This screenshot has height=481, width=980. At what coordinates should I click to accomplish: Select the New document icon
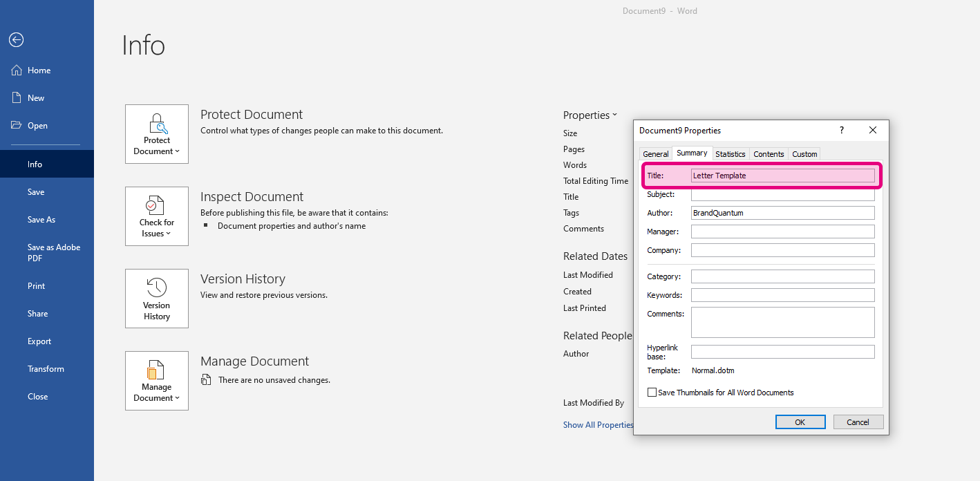click(x=17, y=98)
